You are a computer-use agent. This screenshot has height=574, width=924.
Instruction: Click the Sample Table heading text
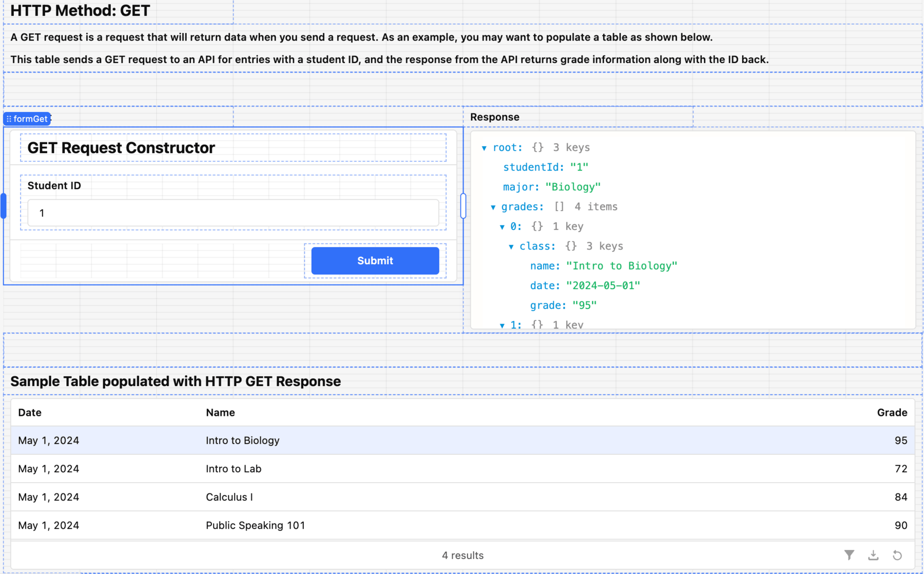pyautogui.click(x=176, y=381)
